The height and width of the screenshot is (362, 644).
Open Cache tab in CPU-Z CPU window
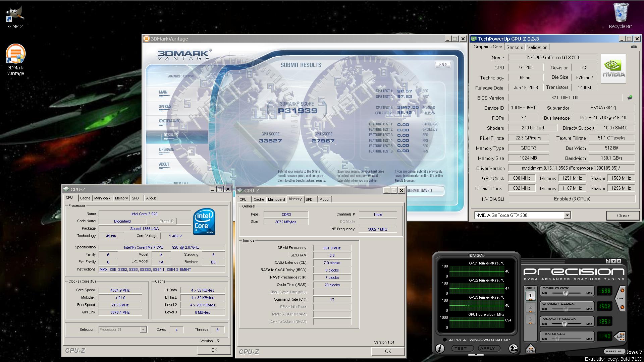(x=85, y=198)
